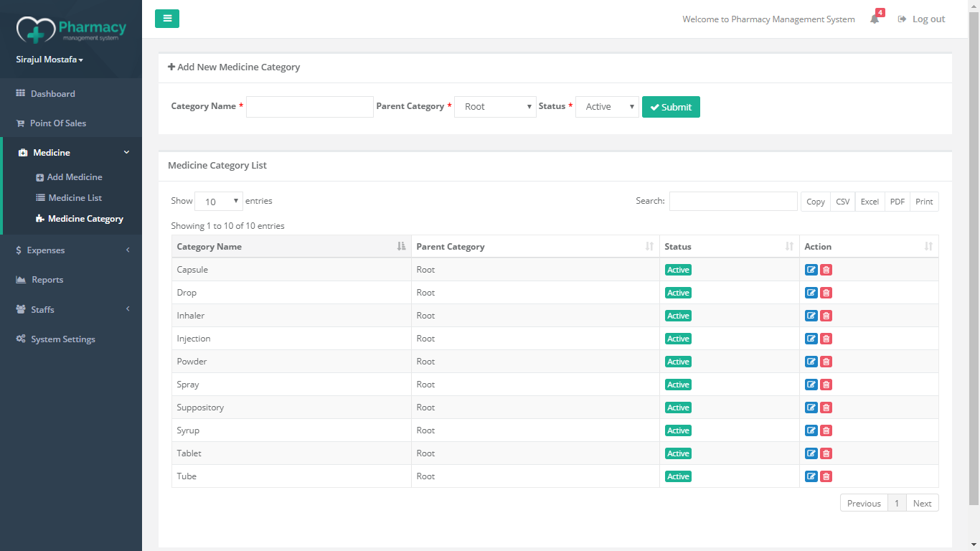Image resolution: width=980 pixels, height=551 pixels.
Task: Click the Search field
Action: pyautogui.click(x=733, y=202)
